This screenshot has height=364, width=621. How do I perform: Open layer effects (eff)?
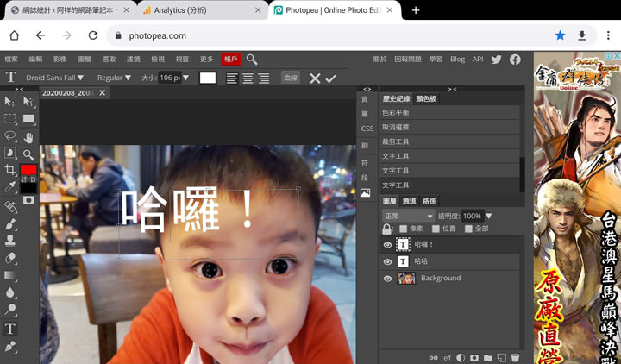click(447, 358)
